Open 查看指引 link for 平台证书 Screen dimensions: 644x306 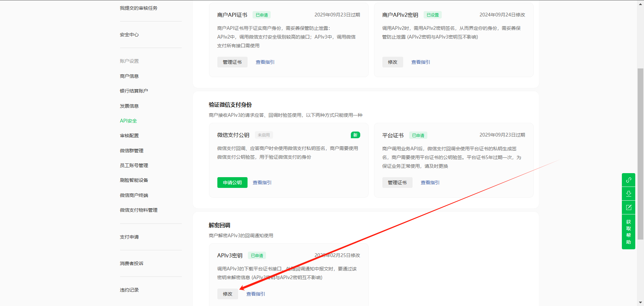(430, 183)
